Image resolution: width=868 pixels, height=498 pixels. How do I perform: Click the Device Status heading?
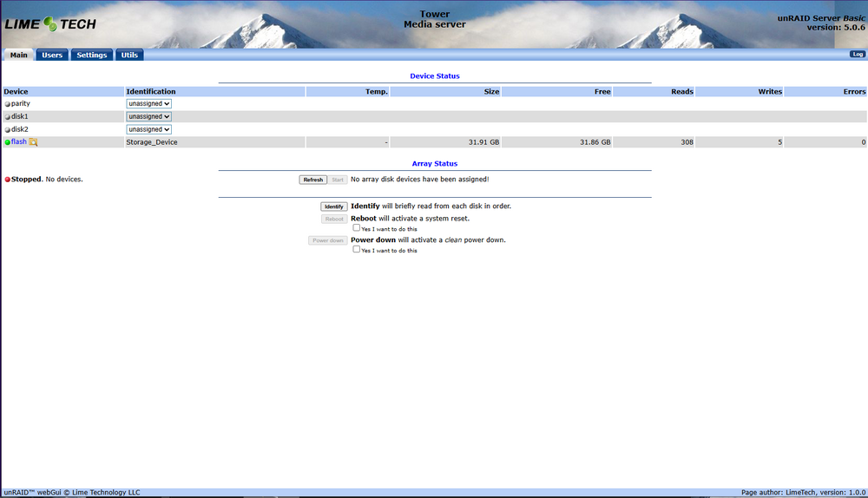(x=435, y=75)
